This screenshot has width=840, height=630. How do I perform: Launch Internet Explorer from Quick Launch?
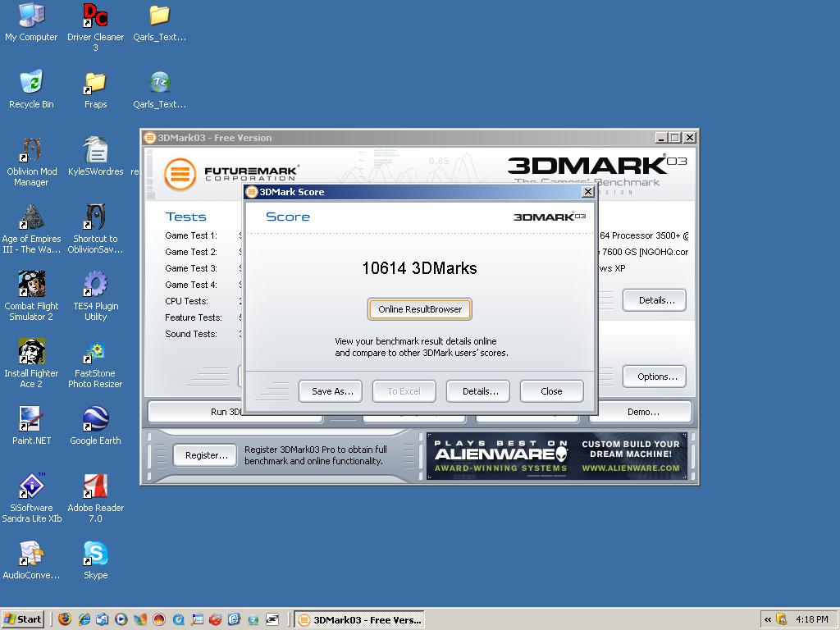[x=84, y=619]
